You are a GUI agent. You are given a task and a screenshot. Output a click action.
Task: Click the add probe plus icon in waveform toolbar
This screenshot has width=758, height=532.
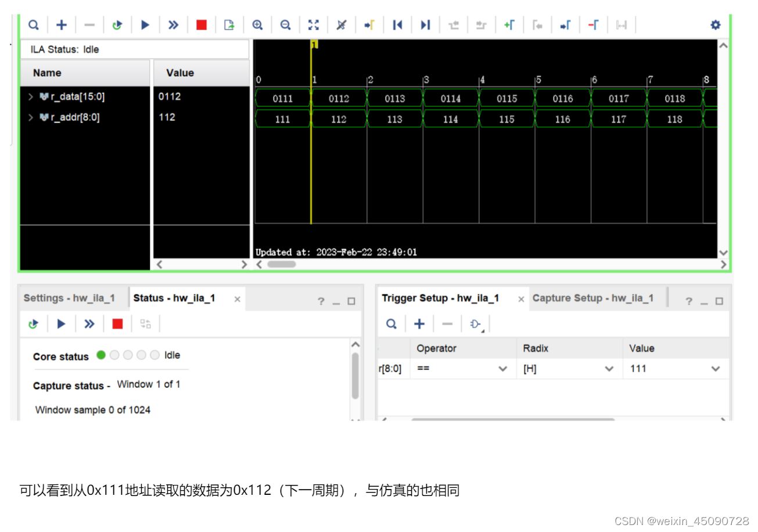[62, 25]
